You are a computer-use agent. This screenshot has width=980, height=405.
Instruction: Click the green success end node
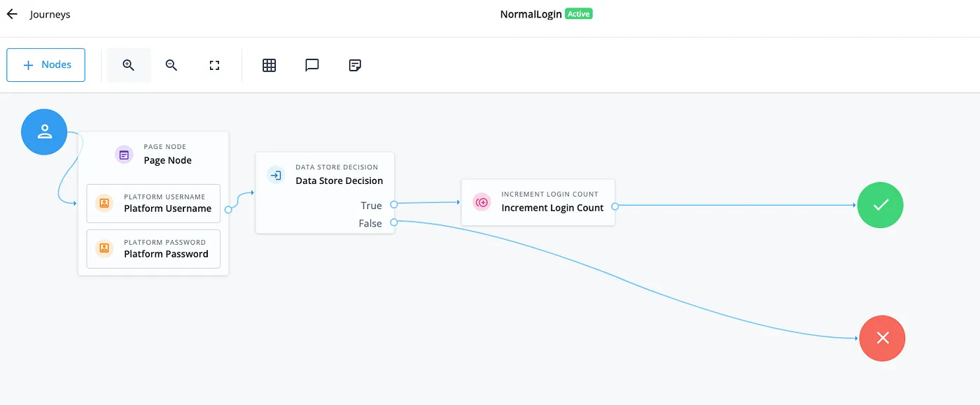(880, 205)
